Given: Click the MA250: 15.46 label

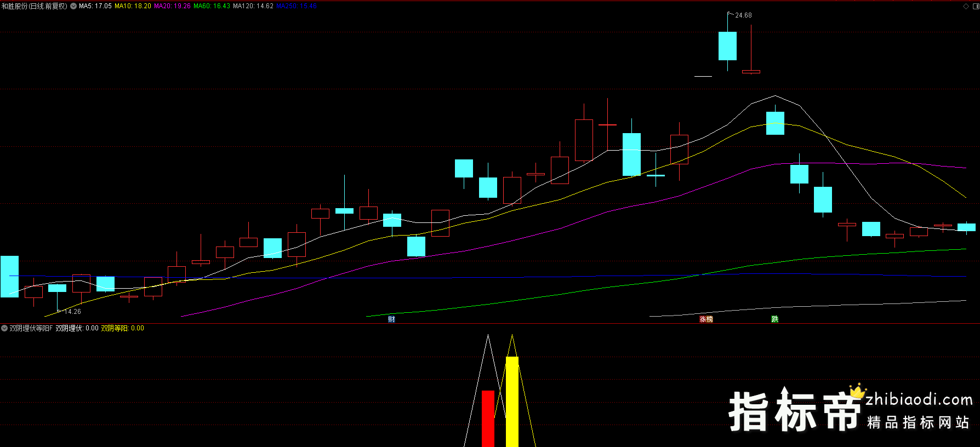Looking at the screenshot, I should (x=297, y=6).
